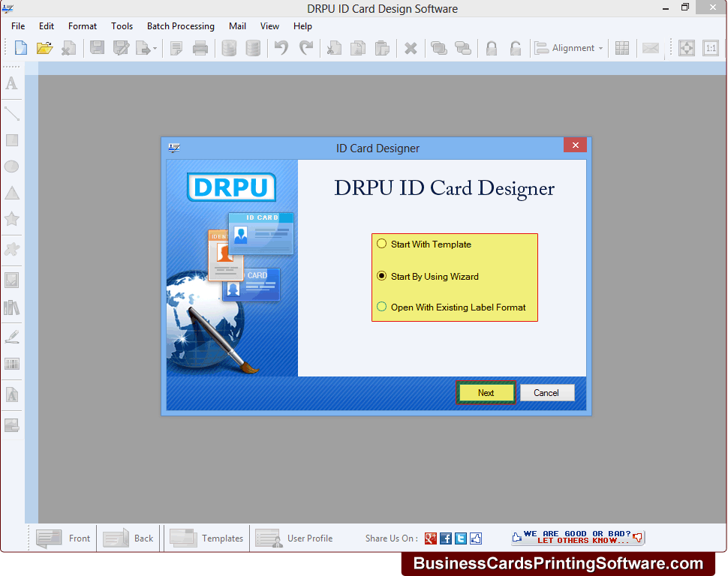Select the Ellipse shape tool
Image resolution: width=728 pixels, height=576 pixels.
(11, 166)
